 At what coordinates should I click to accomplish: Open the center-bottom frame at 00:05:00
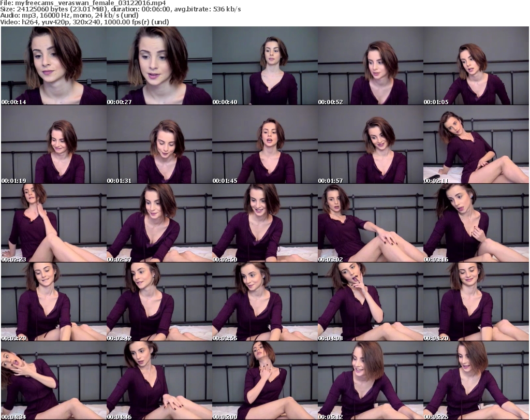click(x=264, y=380)
